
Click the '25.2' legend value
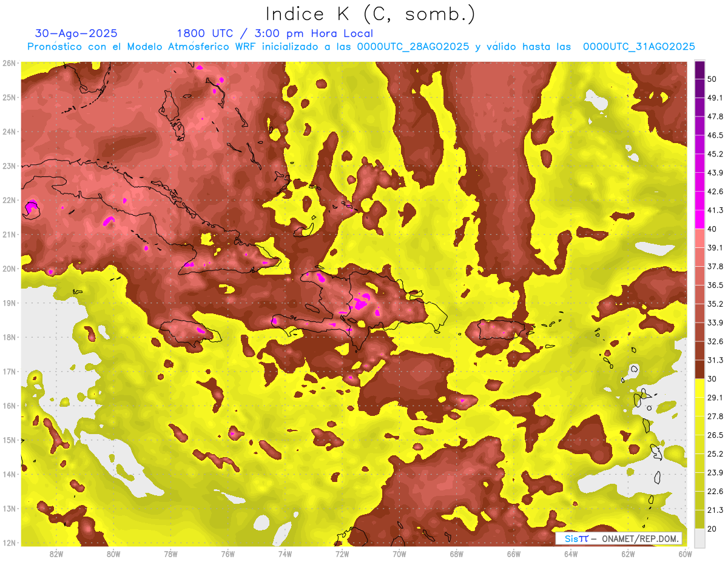click(715, 453)
